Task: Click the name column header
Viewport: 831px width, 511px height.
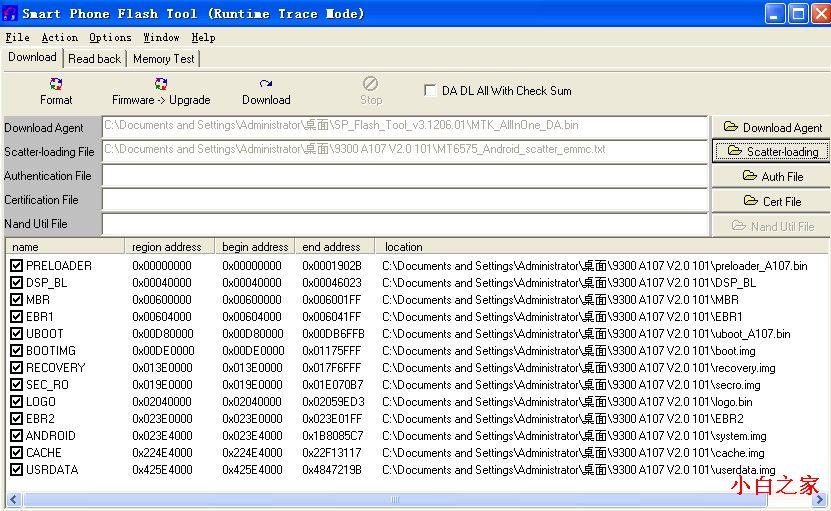Action: pyautogui.click(x=65, y=246)
